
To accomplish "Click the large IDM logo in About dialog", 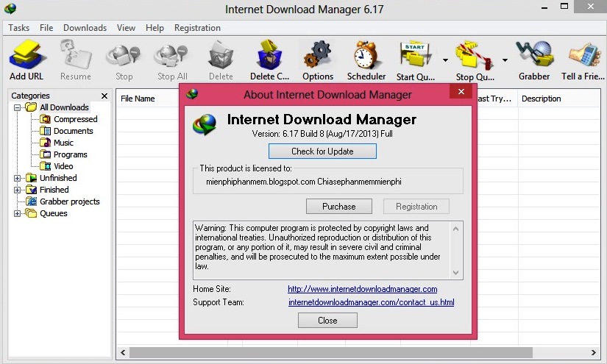I will (205, 124).
